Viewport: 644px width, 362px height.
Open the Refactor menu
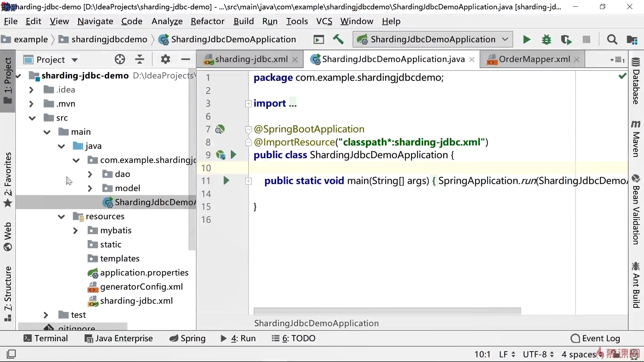[207, 21]
